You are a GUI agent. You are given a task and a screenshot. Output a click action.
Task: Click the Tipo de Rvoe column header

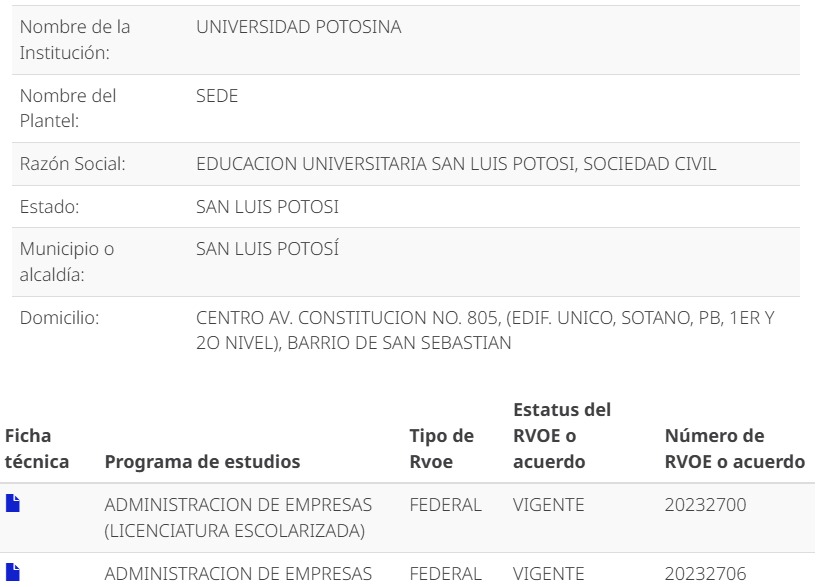[x=441, y=448]
